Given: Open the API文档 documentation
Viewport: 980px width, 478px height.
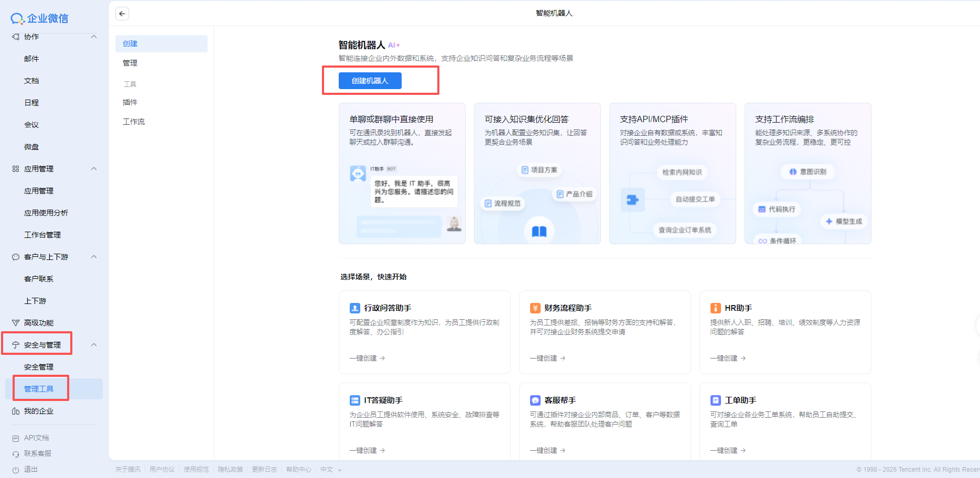Looking at the screenshot, I should (x=37, y=437).
